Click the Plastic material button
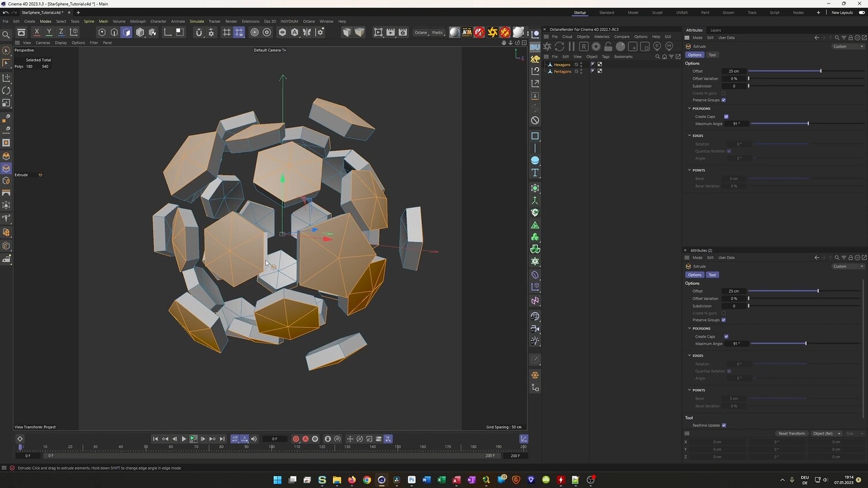868x488 pixels. tap(437, 32)
